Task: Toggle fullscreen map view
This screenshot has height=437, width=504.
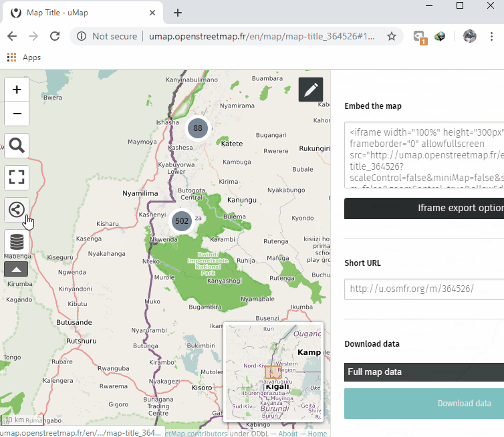Action: [17, 177]
